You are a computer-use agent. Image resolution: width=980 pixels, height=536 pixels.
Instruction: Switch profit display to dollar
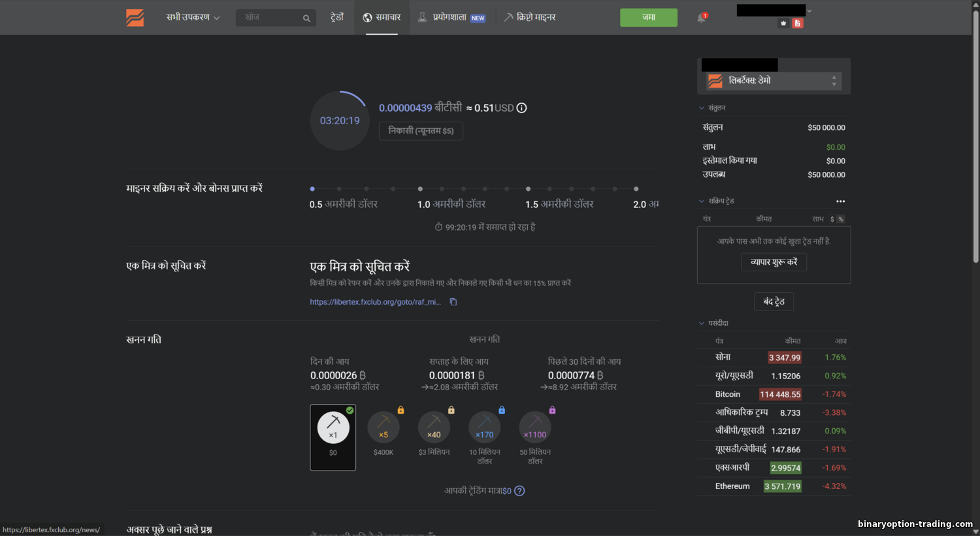pyautogui.click(x=832, y=219)
